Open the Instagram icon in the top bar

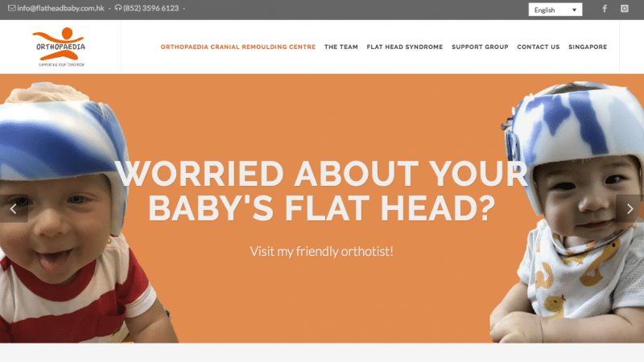click(x=625, y=9)
